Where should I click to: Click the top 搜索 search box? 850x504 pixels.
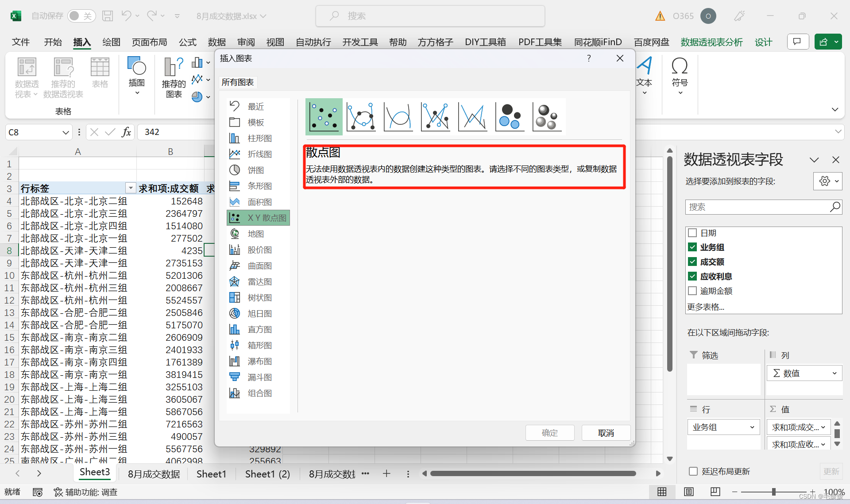click(x=430, y=16)
